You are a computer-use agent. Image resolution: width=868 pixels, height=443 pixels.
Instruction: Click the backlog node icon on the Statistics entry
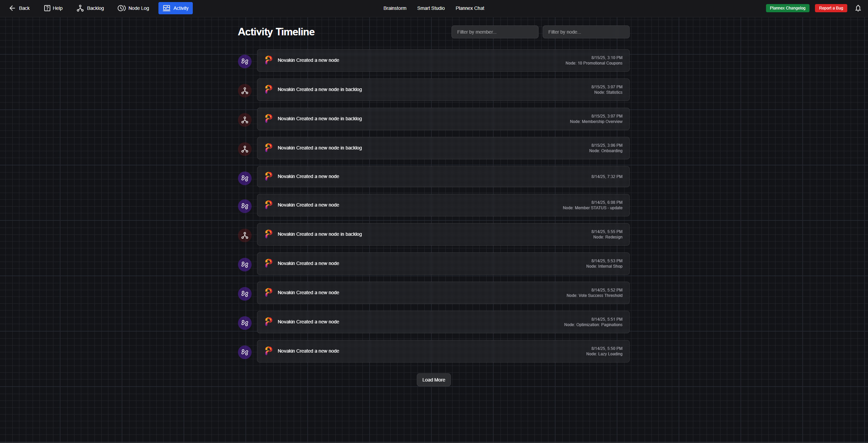(244, 91)
